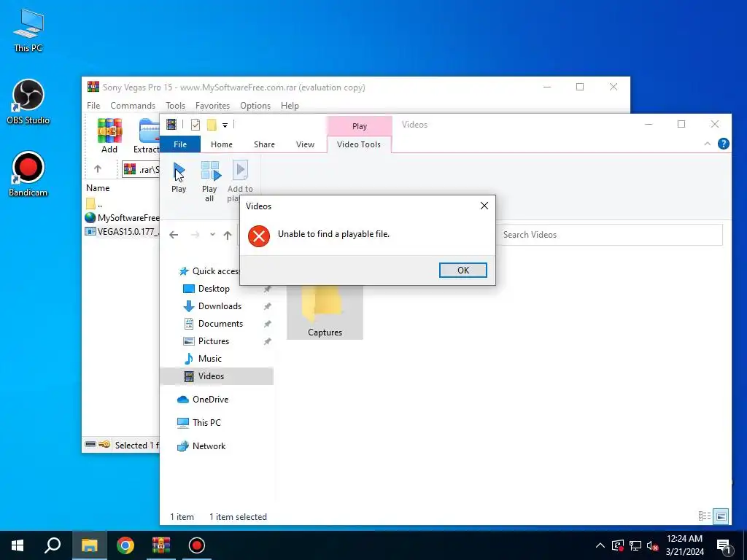Go up one folder level in Explorer
The width and height of the screenshot is (747, 560).
228,235
